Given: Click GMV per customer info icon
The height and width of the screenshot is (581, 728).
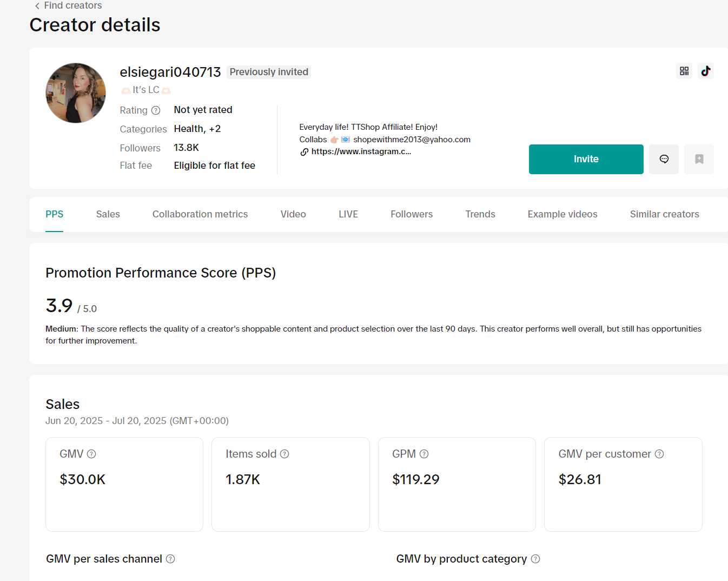Looking at the screenshot, I should (x=659, y=454).
